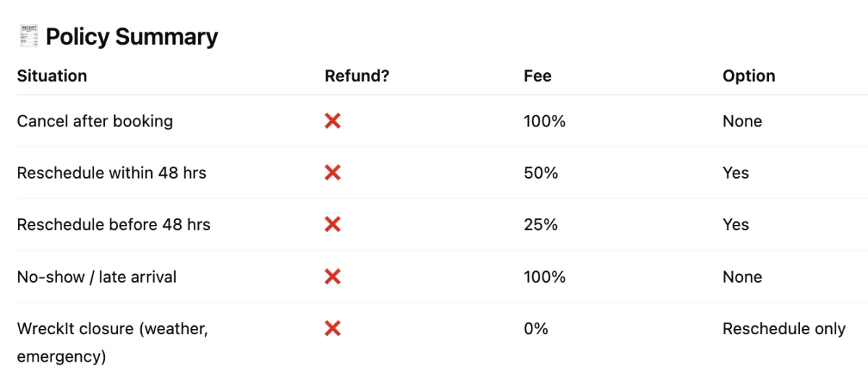Select the Reschedule before 48 hrs cell
Viewport: 868px width, 384px height.
[114, 225]
